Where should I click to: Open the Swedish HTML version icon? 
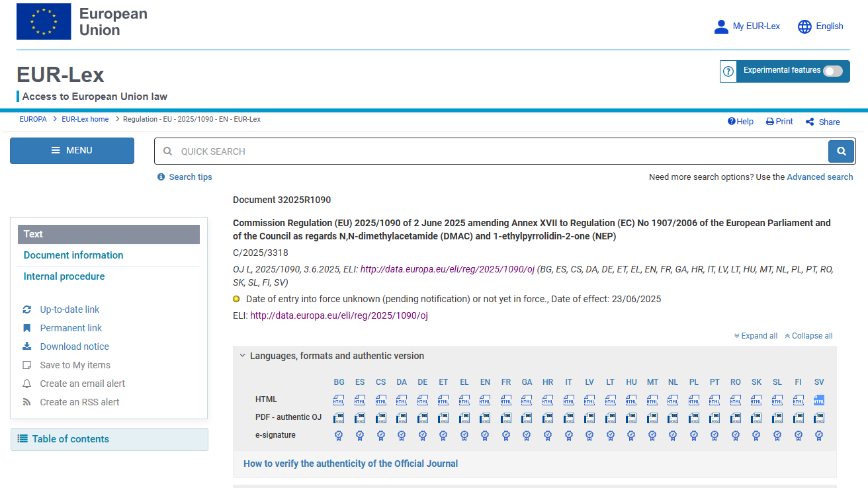pyautogui.click(x=819, y=400)
